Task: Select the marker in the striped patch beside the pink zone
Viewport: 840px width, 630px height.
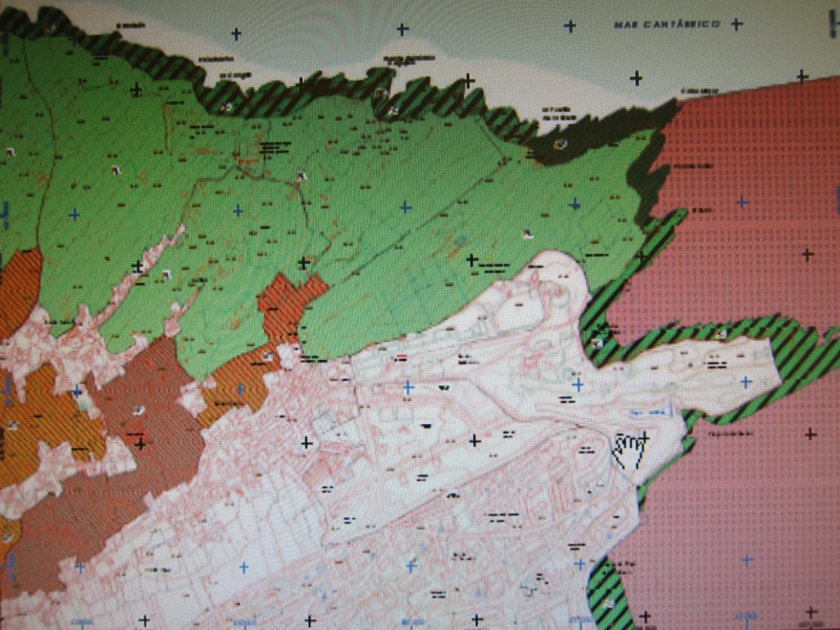Action: click(596, 343)
